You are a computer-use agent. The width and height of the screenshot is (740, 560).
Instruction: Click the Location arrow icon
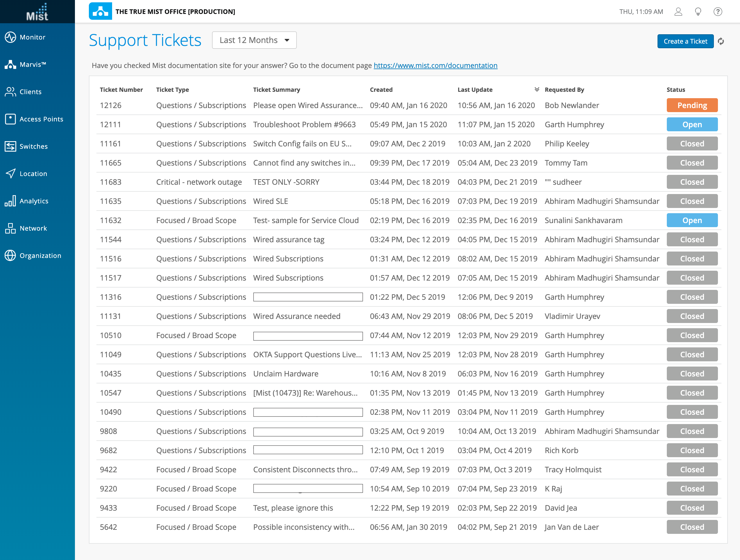(x=10, y=173)
